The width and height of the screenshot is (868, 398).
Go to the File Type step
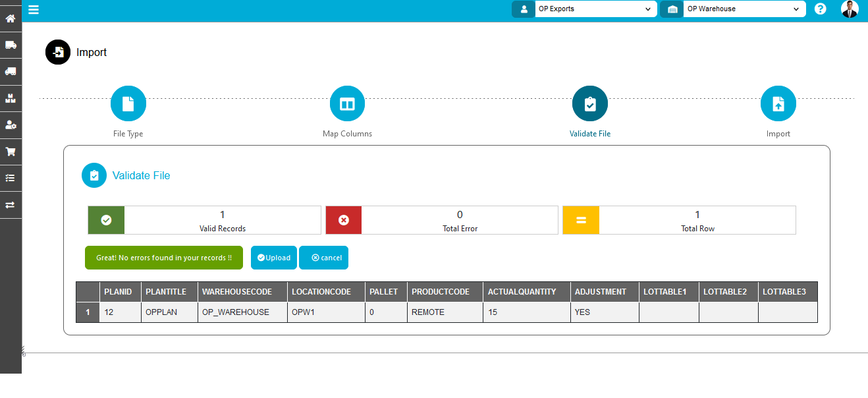pos(128,104)
